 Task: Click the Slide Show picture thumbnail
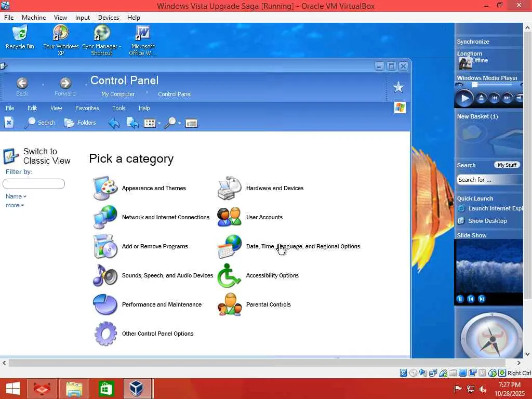pyautogui.click(x=488, y=266)
